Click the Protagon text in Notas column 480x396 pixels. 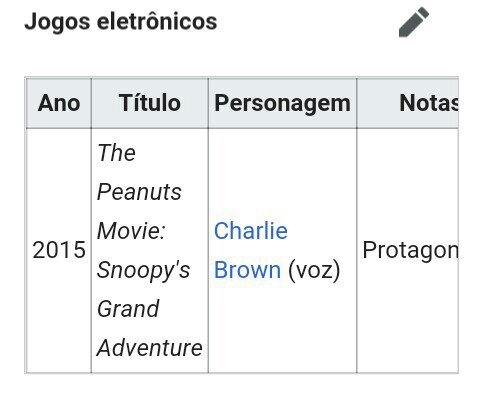pos(411,250)
